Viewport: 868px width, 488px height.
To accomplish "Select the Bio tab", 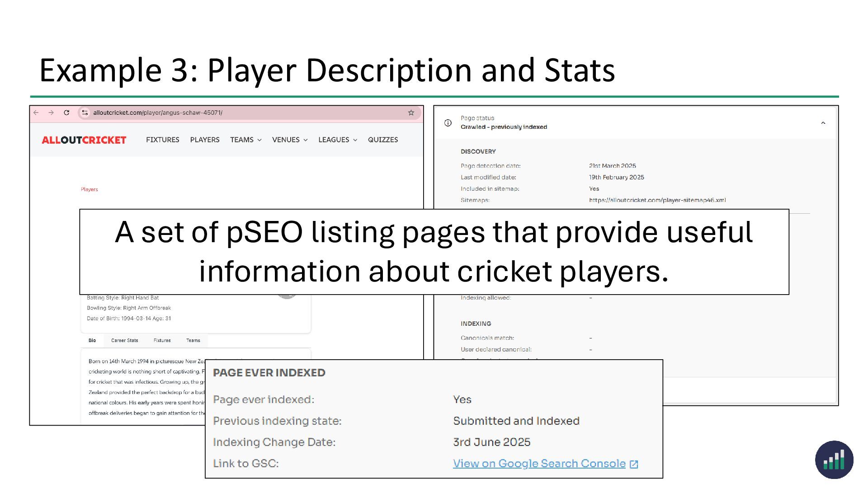I will coord(92,341).
